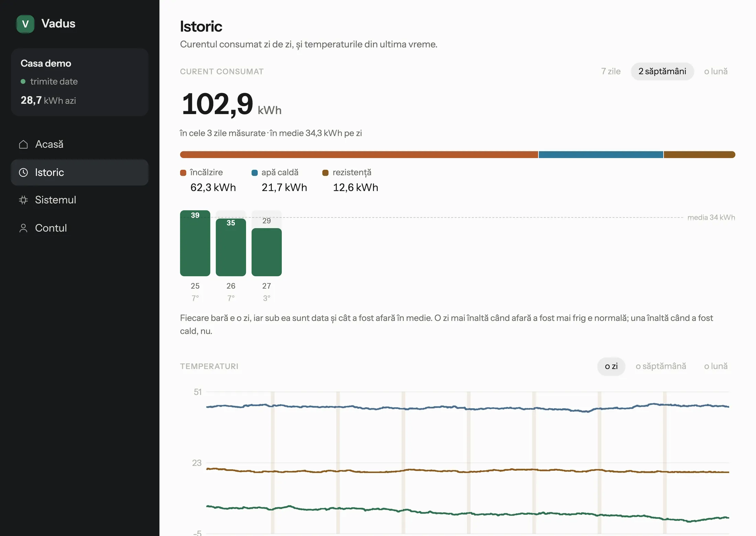Click the brown rezistență legend swatch
The image size is (756, 536).
(x=325, y=173)
